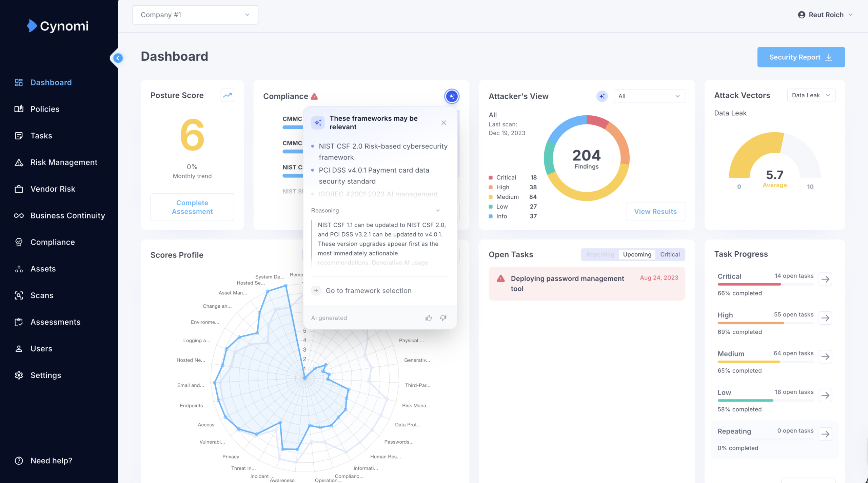Click the High task progress bar
This screenshot has height=483, width=868.
click(x=765, y=323)
